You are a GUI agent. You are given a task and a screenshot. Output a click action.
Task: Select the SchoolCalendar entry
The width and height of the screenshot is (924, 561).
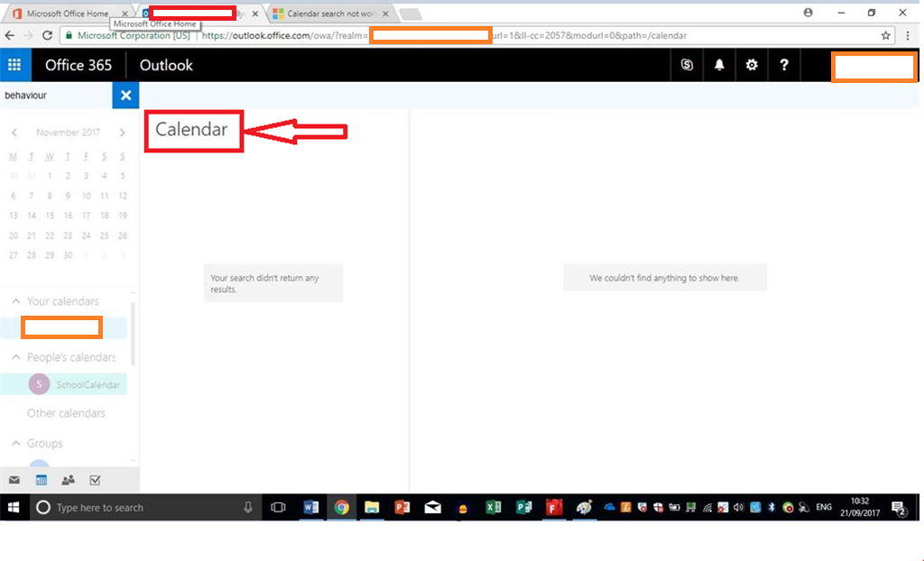64,384
